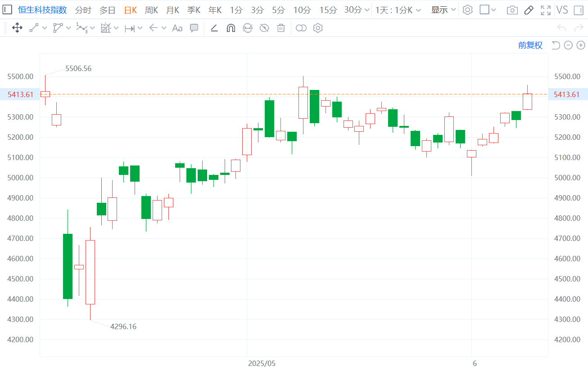
Task: Click the drawing toolbar drag handle
Action: 5,28
